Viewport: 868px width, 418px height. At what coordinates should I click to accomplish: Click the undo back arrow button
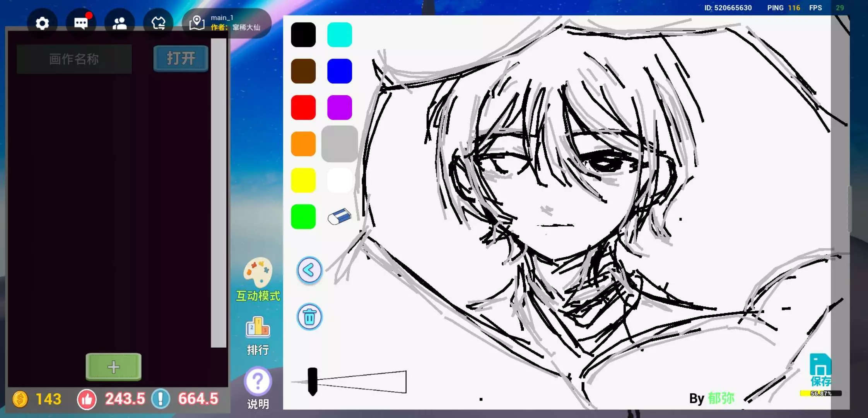point(309,270)
